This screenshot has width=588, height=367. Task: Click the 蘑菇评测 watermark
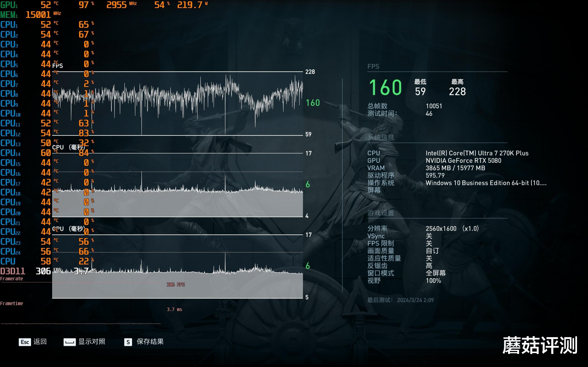540,345
